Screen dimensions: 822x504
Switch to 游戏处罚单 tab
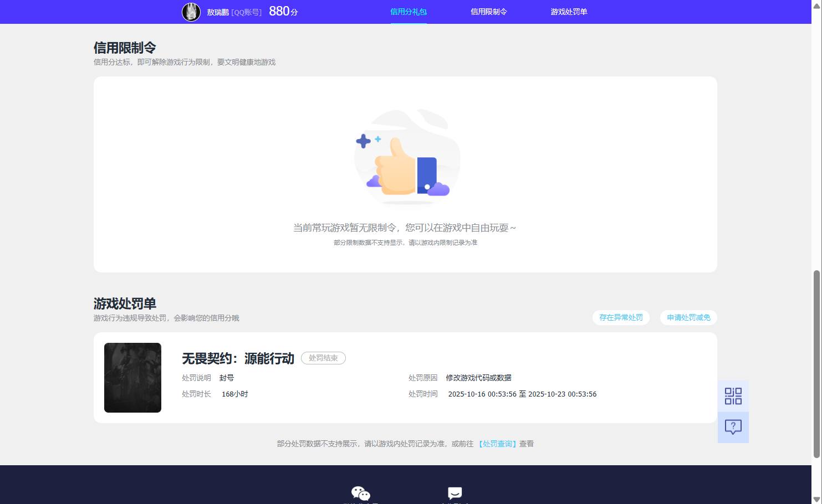tap(569, 12)
